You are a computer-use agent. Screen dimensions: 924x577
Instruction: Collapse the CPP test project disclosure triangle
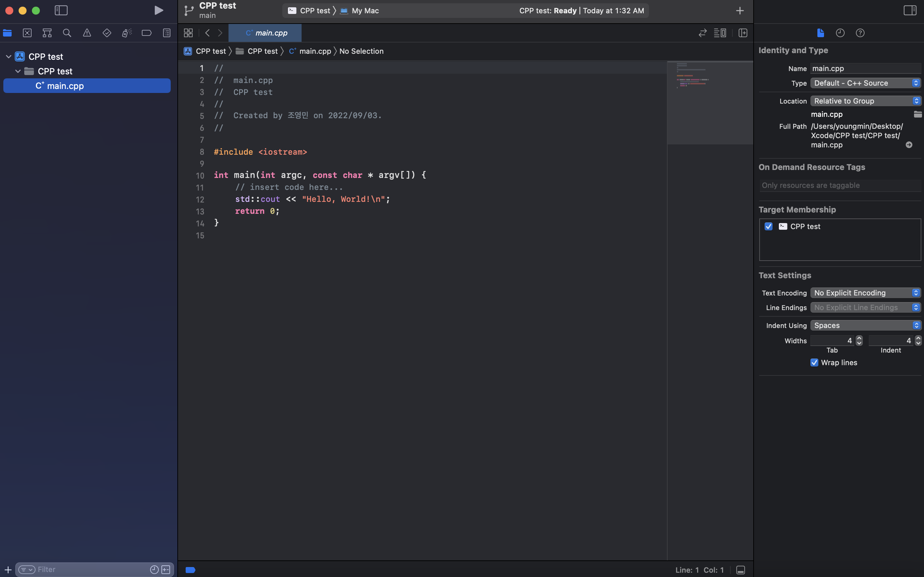(x=8, y=56)
